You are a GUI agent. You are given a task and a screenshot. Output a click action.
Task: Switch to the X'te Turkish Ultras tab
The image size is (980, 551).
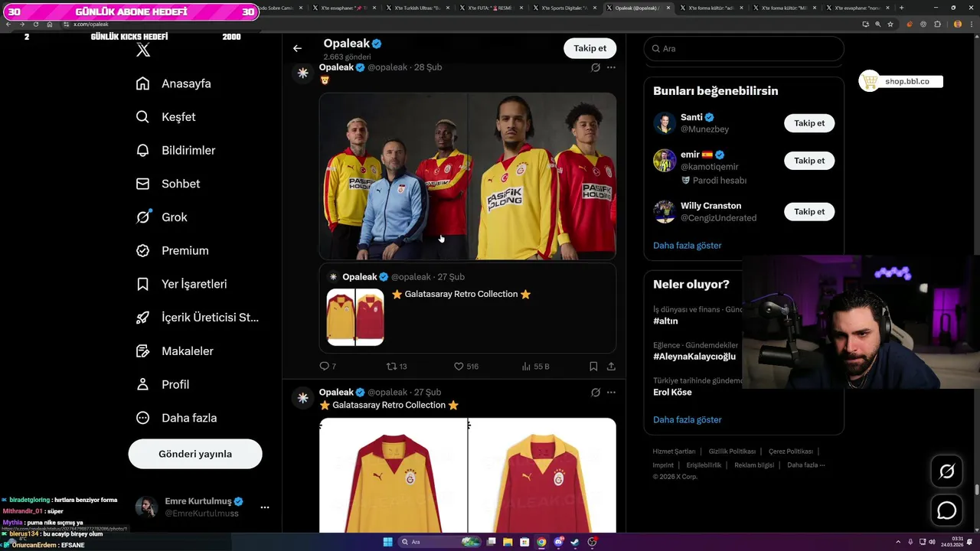tap(416, 8)
